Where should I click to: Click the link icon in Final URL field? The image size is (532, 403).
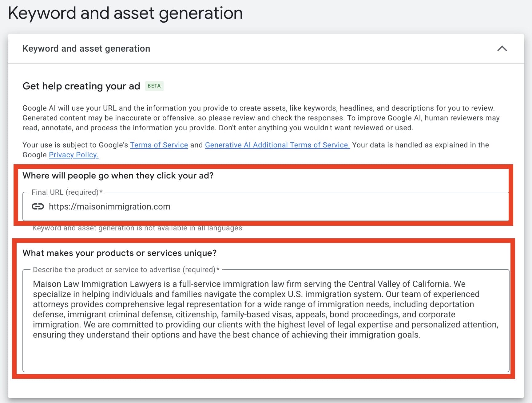pos(38,206)
